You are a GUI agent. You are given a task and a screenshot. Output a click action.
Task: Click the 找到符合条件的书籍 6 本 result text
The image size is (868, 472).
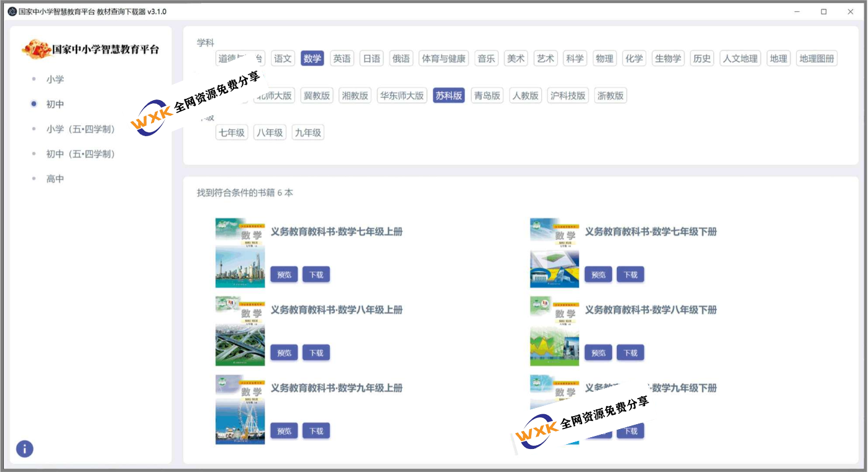[x=245, y=193]
